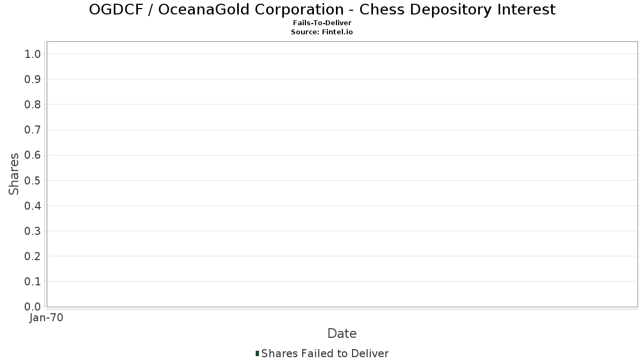Image resolution: width=644 pixels, height=362 pixels.
Task: Click the 0.7 y-axis tick label
Action: coord(33,130)
